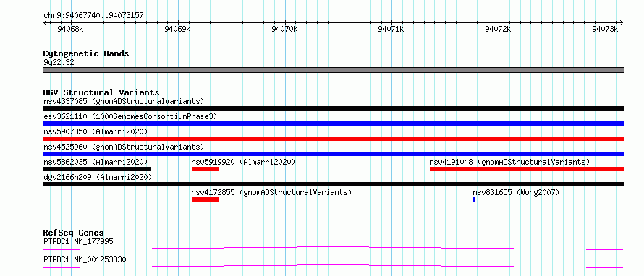
Task: Open variant label nsv4172855 (gnomADStructuralVariants)
Action: pyautogui.click(x=271, y=192)
